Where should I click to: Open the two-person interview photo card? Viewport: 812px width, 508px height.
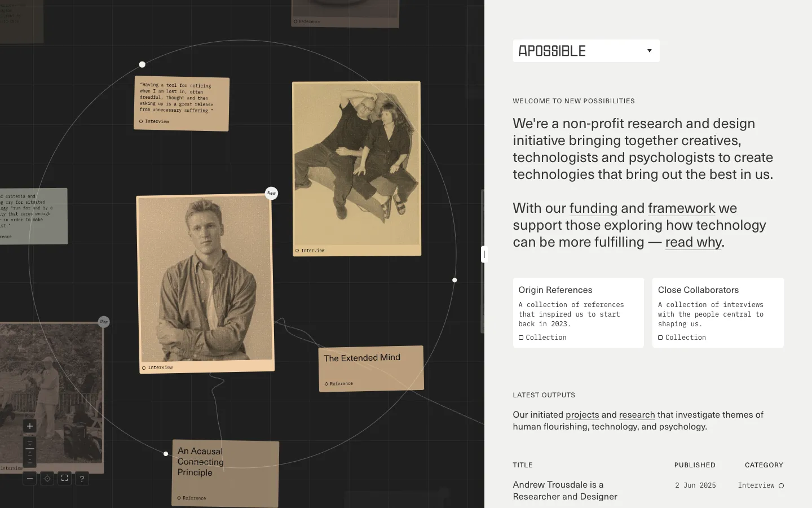pyautogui.click(x=356, y=168)
